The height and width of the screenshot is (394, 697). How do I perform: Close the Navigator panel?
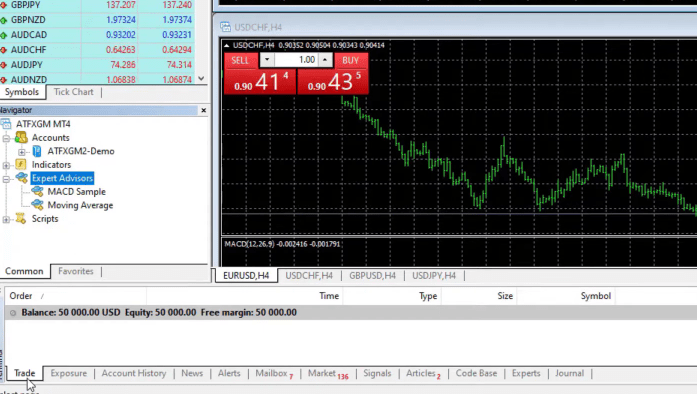pos(204,110)
